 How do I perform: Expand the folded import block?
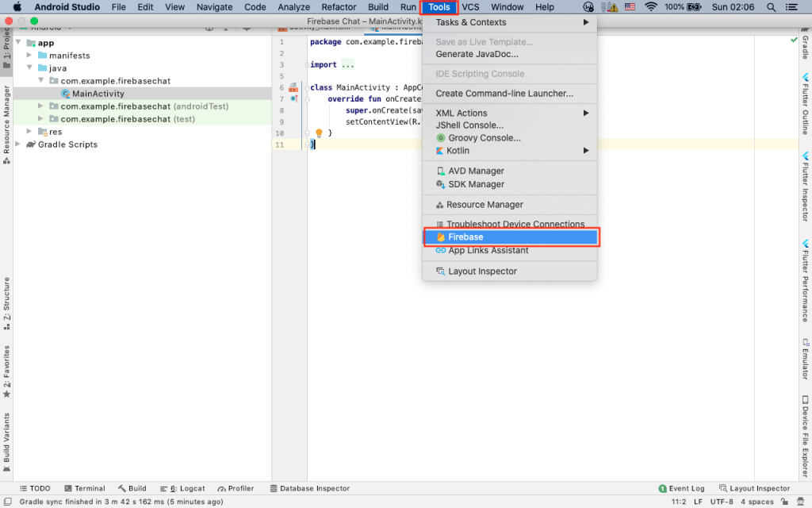[x=347, y=65]
